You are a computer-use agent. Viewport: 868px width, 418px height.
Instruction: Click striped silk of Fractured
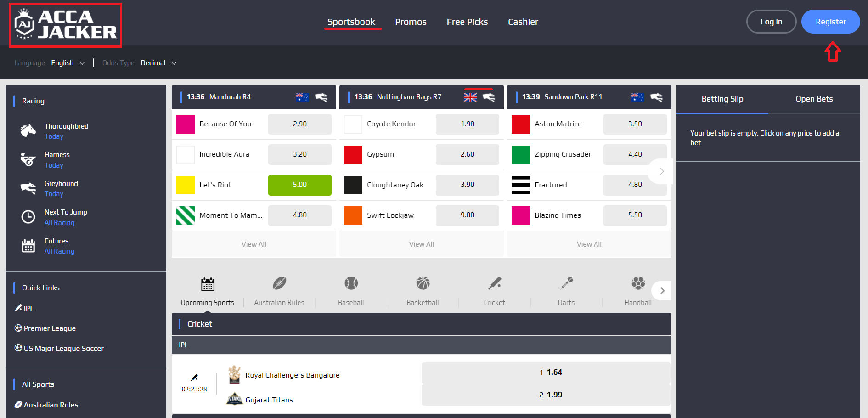coord(521,185)
